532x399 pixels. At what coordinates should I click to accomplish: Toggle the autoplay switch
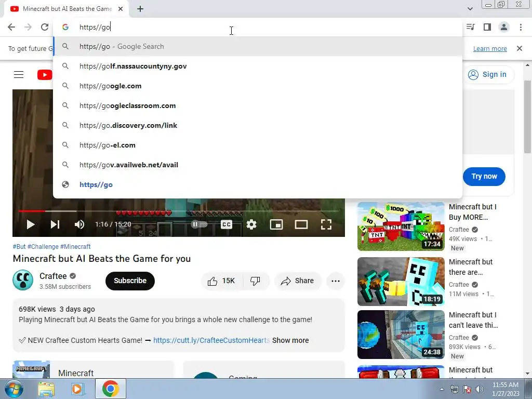(x=199, y=224)
